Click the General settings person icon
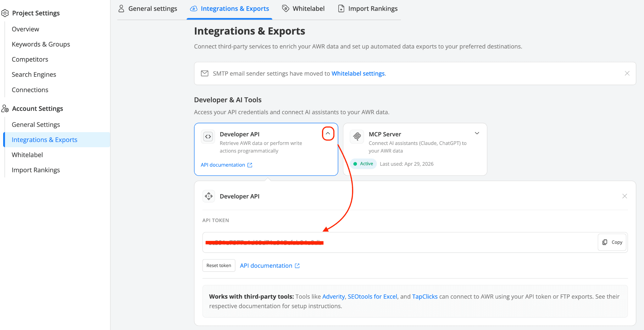This screenshot has height=330, width=644. click(x=121, y=8)
